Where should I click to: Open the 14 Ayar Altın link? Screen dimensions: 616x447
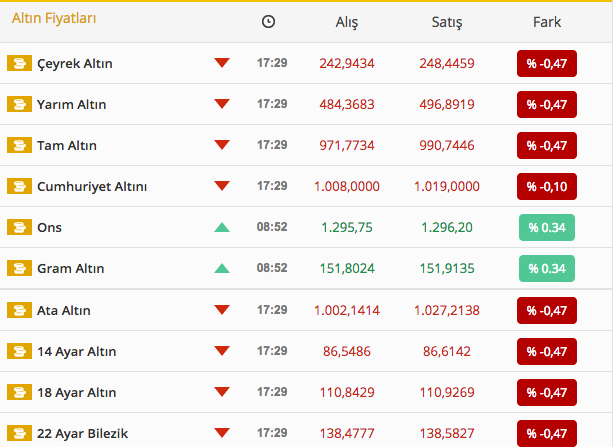[77, 352]
